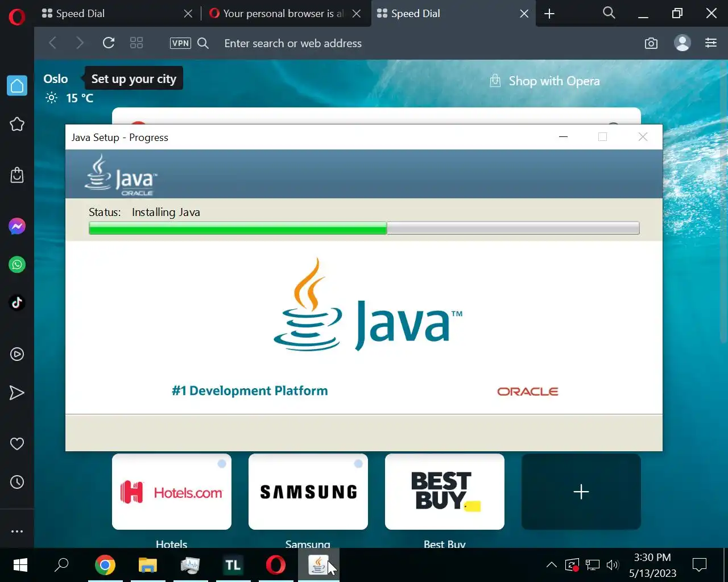Click the Oslo city name
The image size is (728, 582).
point(56,79)
